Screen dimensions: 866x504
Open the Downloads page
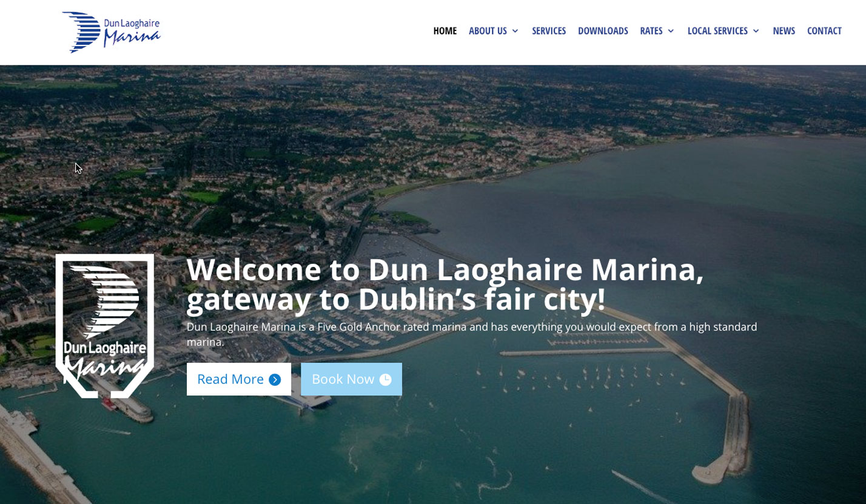click(x=603, y=31)
